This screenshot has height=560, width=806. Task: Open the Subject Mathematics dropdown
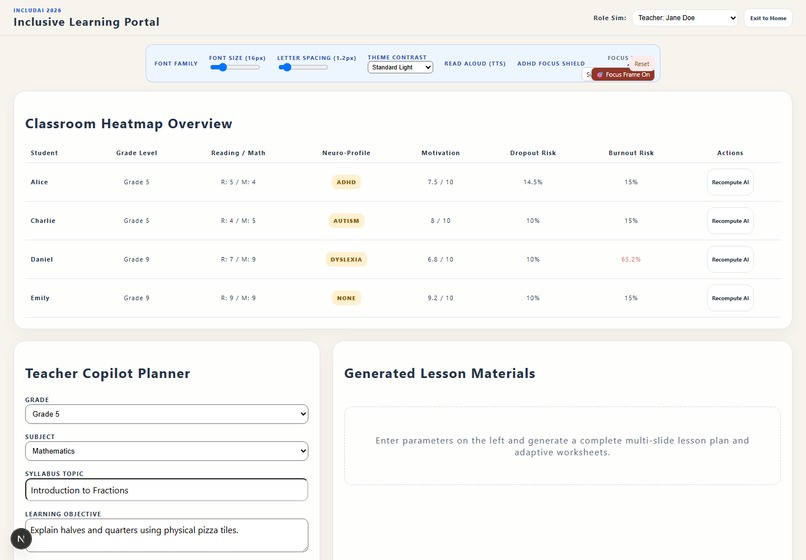coord(167,451)
